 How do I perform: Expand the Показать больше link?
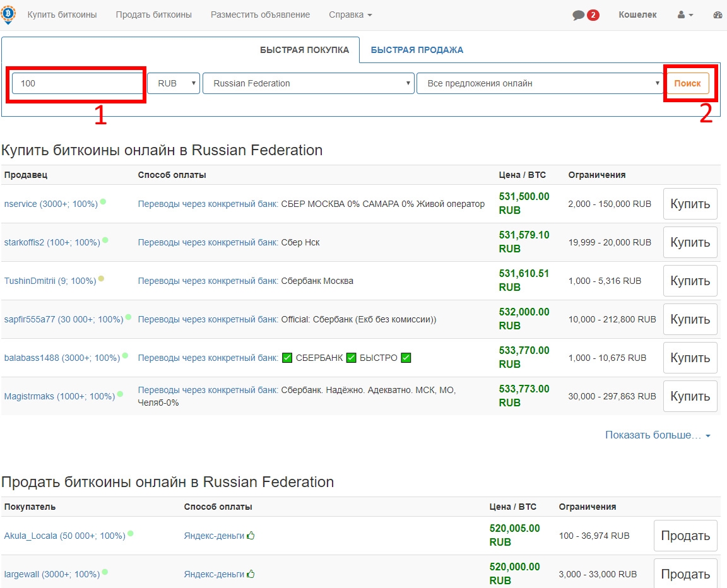(658, 435)
